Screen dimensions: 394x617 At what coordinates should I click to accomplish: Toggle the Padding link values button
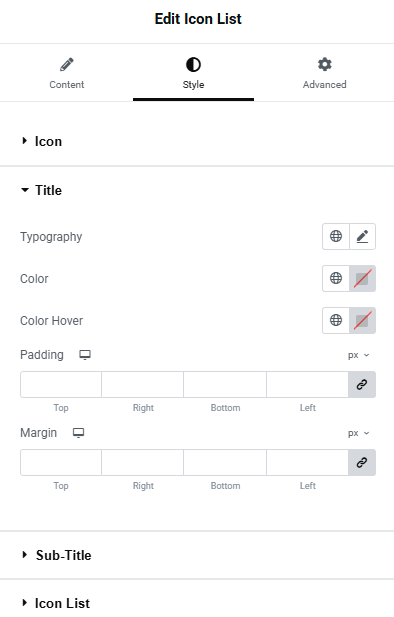click(362, 384)
